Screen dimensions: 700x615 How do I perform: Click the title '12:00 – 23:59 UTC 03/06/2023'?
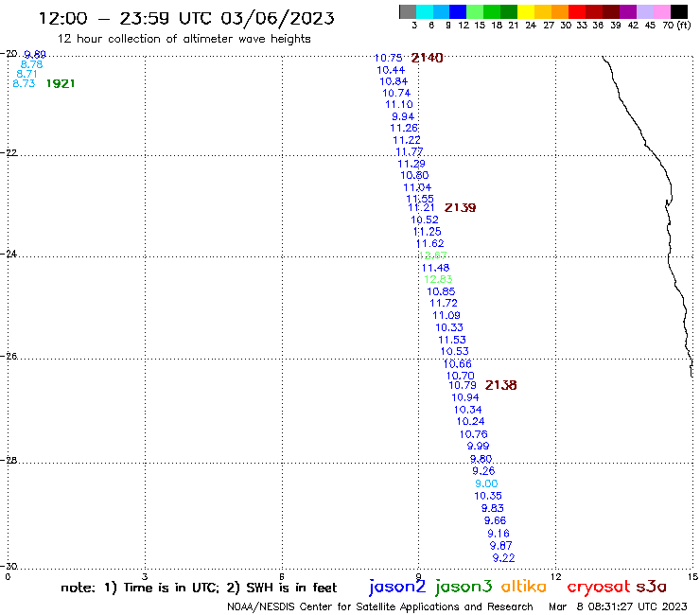tap(186, 18)
